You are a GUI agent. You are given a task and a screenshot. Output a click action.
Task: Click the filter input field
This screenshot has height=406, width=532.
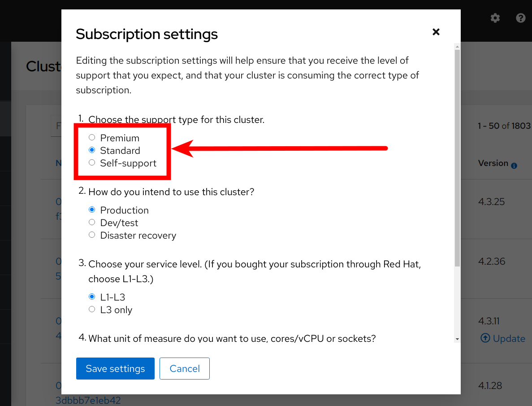tap(57, 126)
